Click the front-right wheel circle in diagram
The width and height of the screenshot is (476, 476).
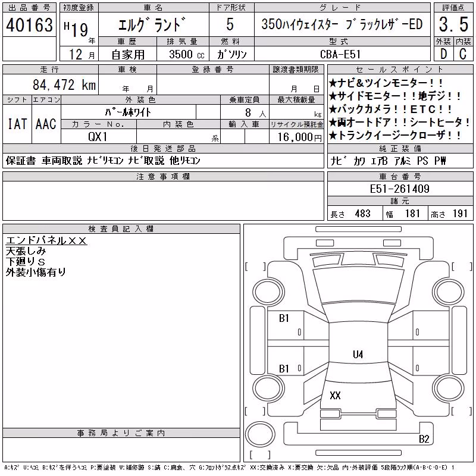[x=448, y=292]
